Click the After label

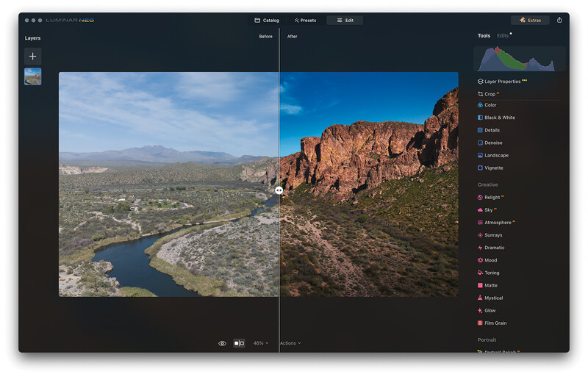coord(292,37)
